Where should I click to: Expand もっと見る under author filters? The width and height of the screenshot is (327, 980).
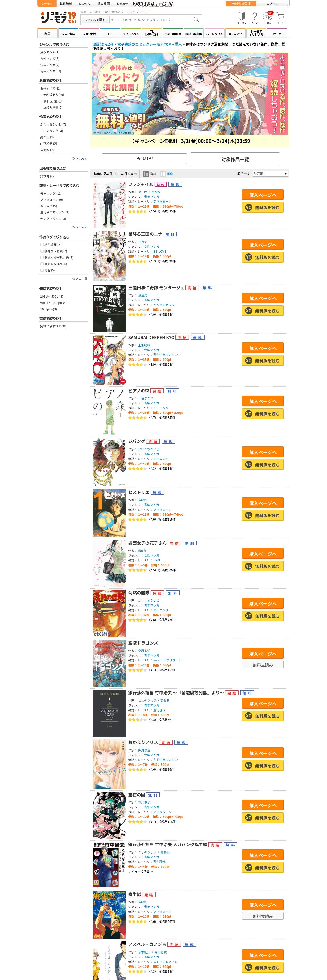[79, 158]
